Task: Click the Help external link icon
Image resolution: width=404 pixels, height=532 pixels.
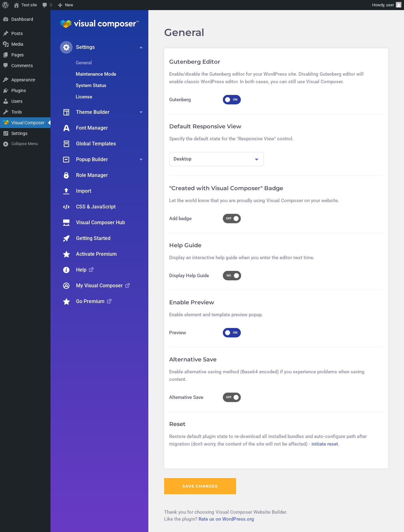Action: click(91, 270)
